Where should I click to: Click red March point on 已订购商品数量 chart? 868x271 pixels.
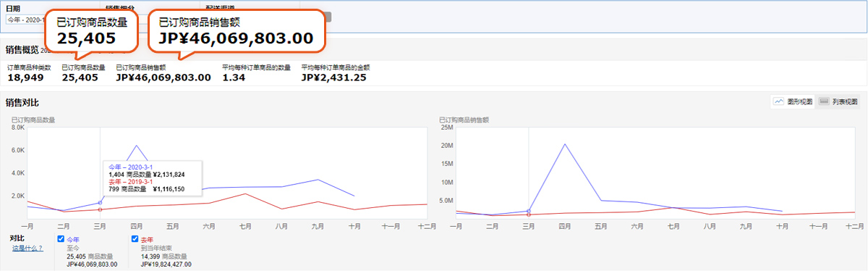pos(100,209)
